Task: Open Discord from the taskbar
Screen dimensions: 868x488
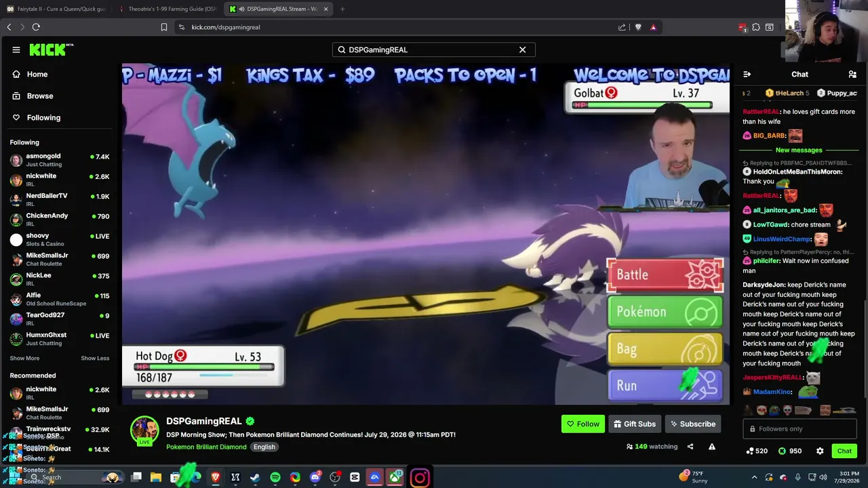Action: (315, 477)
